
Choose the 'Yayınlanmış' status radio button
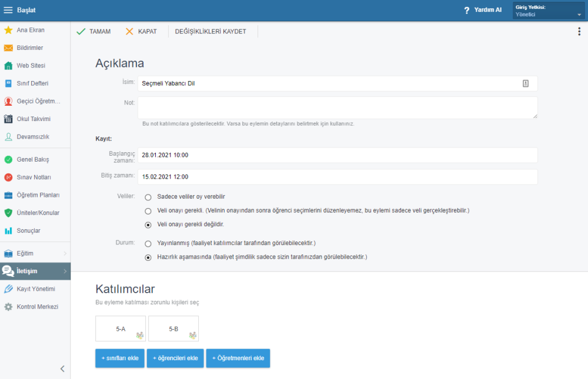coord(148,243)
